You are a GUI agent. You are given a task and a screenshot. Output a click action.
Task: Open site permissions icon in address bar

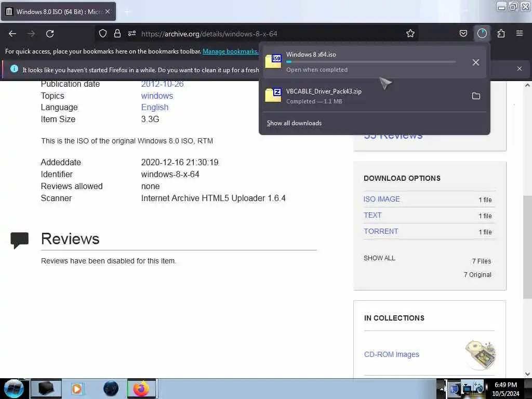[x=132, y=33]
